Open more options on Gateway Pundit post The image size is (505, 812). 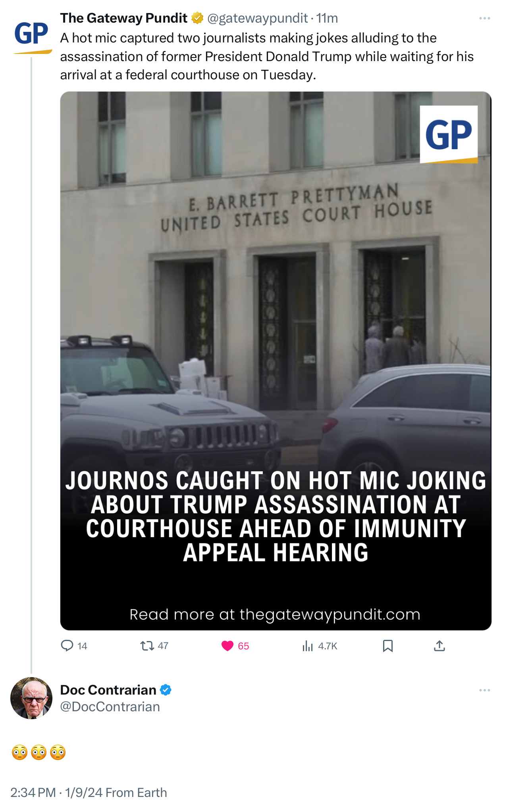485,18
